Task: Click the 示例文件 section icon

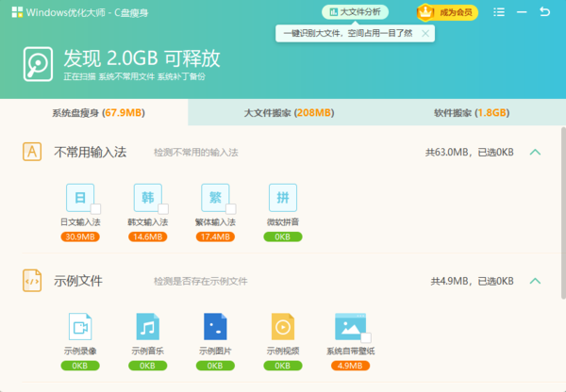Action: (32, 281)
